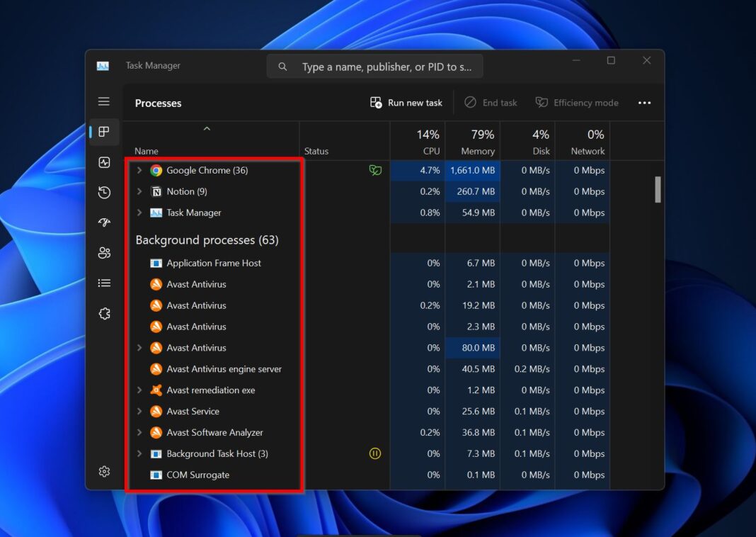
Task: Click the process search field
Action: pos(375,66)
